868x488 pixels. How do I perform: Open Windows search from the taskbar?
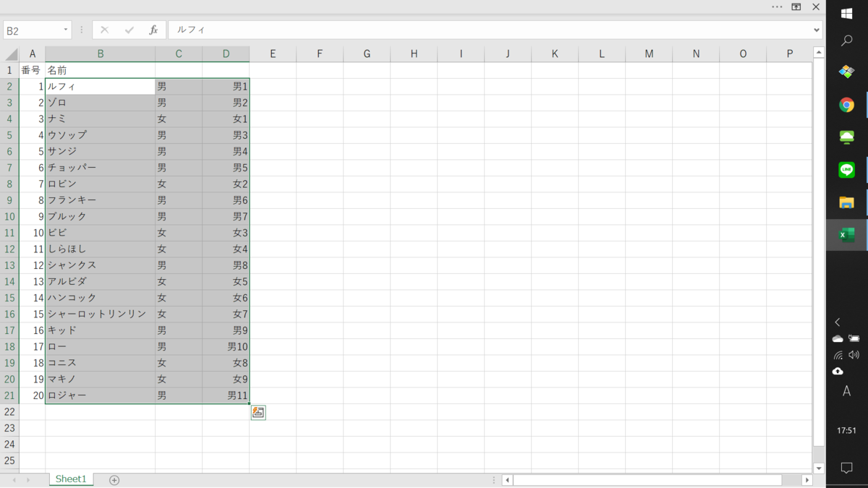(x=846, y=41)
